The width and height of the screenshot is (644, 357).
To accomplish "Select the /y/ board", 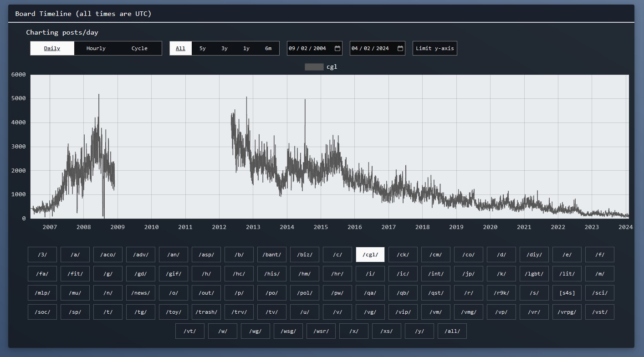I will pos(419,331).
